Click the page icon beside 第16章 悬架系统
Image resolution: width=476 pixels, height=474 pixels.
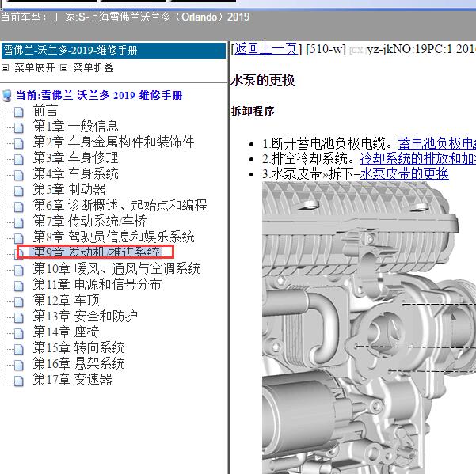pos(19,365)
